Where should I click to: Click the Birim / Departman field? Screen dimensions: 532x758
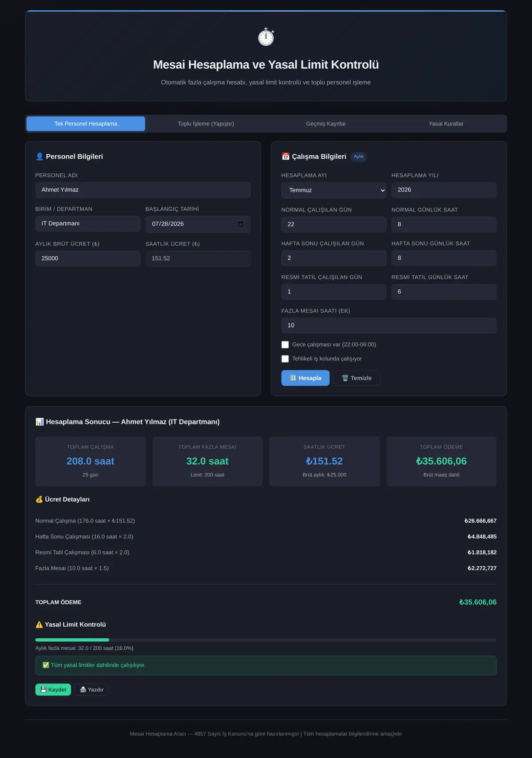pyautogui.click(x=88, y=224)
